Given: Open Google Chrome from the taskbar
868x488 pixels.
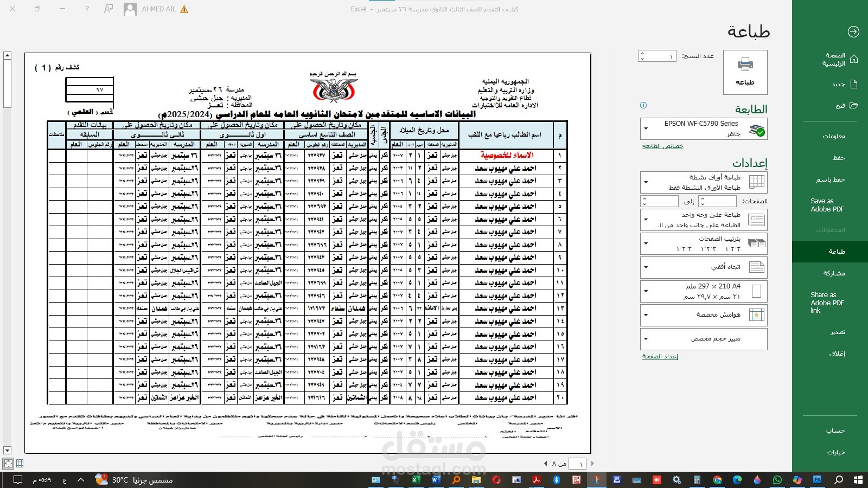Looking at the screenshot, I should [717, 480].
